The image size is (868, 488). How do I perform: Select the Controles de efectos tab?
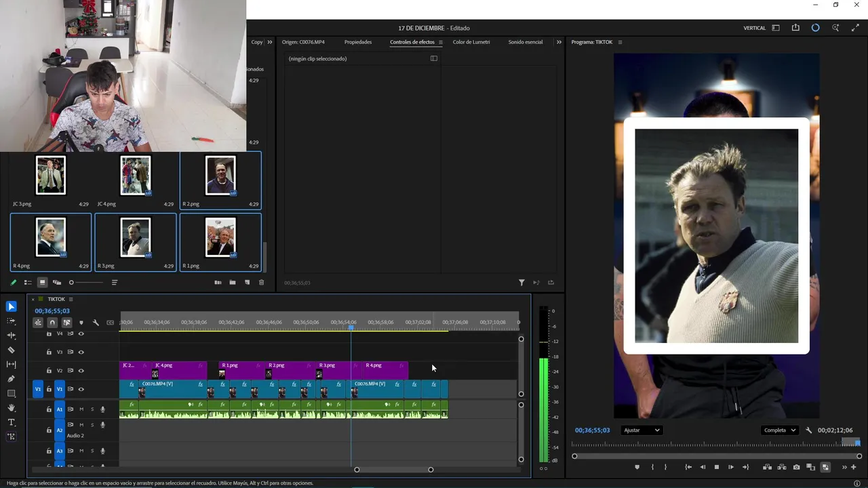click(x=412, y=42)
